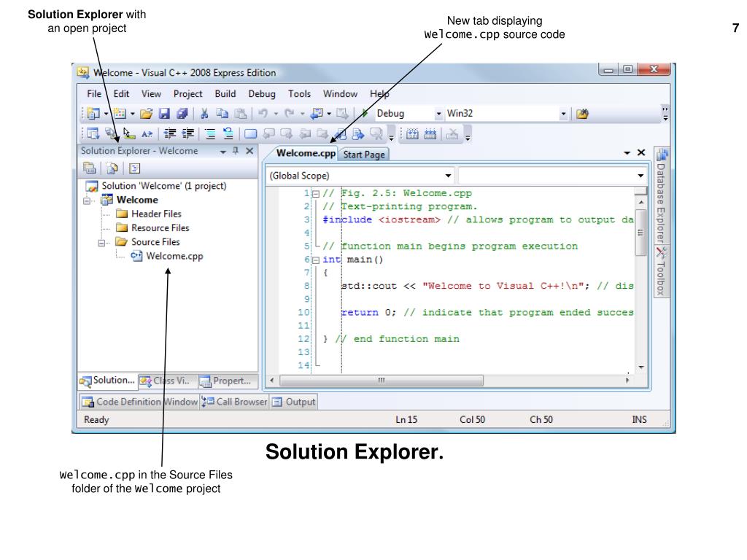This screenshot has width=747, height=560.
Task: Open the Output tab
Action: coord(294,402)
